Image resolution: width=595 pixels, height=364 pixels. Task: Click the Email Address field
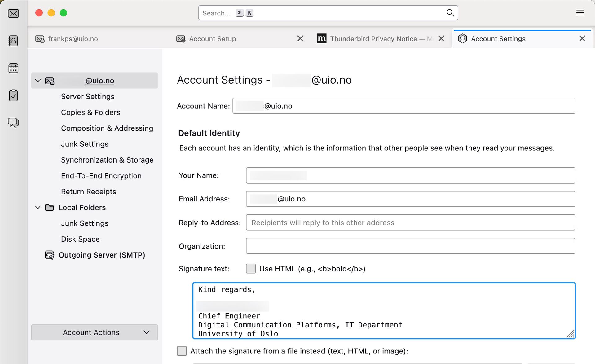tap(411, 199)
